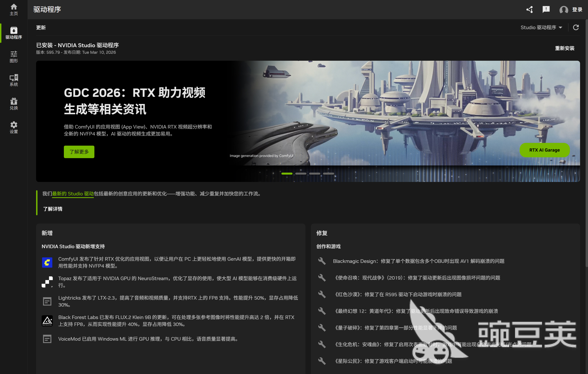Image resolution: width=588 pixels, height=374 pixels.
Task: Click the ComfyUI 发布了 news text
Action: point(177,262)
